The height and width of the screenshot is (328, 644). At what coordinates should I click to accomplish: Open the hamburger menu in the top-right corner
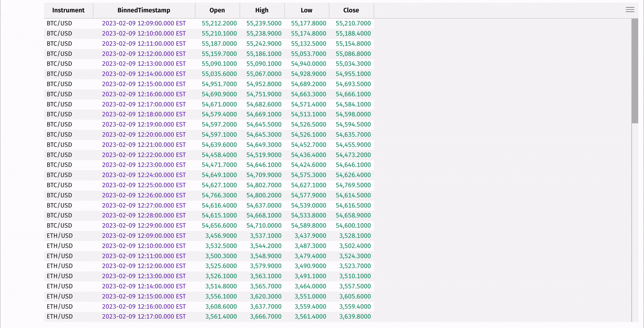click(x=630, y=10)
